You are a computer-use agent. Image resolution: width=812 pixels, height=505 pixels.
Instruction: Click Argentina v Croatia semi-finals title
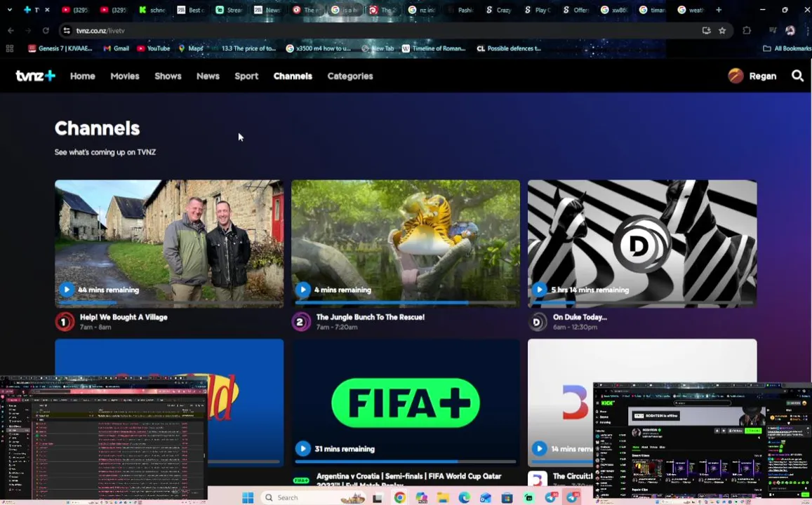coord(408,480)
